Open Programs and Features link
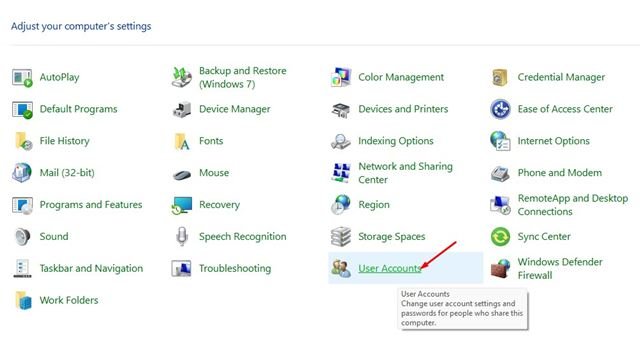 click(x=91, y=205)
